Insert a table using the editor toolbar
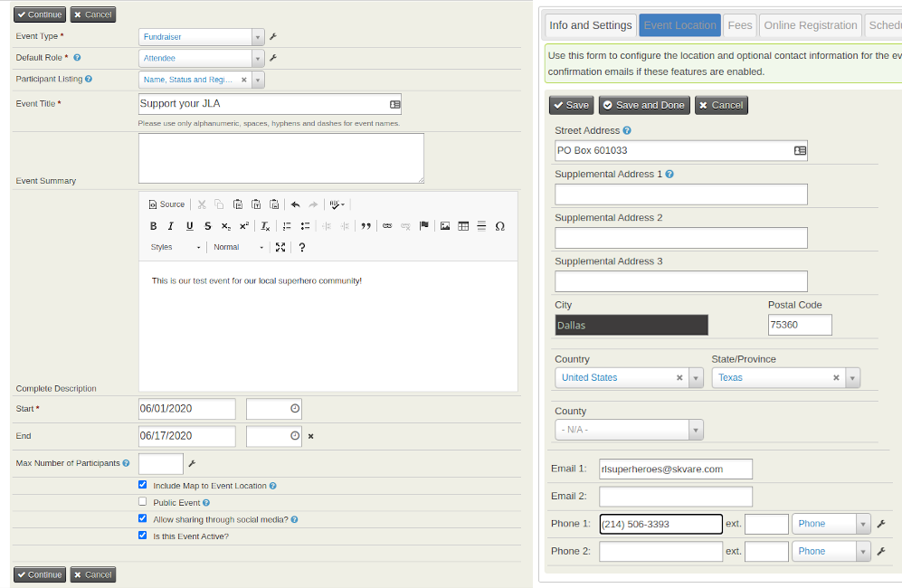The height and width of the screenshot is (588, 902). 461,225
